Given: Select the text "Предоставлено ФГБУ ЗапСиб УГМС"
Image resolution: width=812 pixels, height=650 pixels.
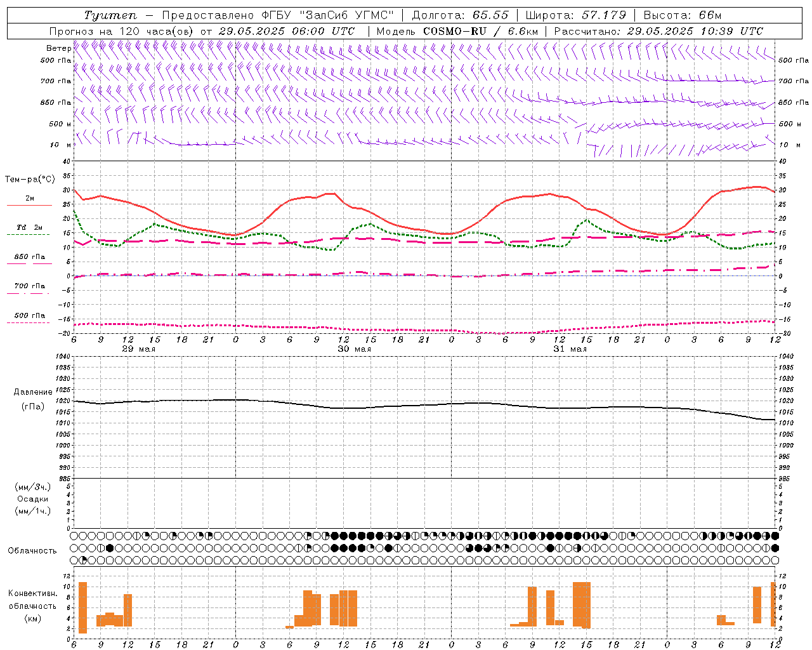Looking at the screenshot, I should tap(278, 15).
